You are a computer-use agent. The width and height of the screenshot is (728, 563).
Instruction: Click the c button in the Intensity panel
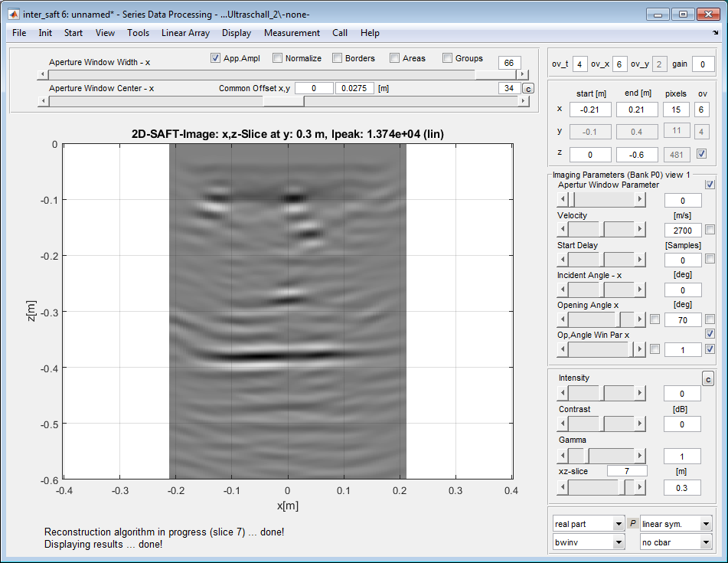pyautogui.click(x=708, y=379)
